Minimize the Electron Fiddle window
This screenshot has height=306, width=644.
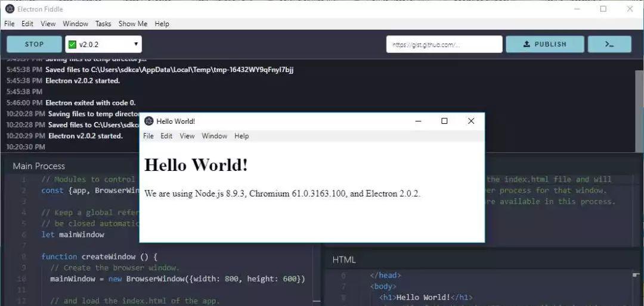[x=577, y=8]
